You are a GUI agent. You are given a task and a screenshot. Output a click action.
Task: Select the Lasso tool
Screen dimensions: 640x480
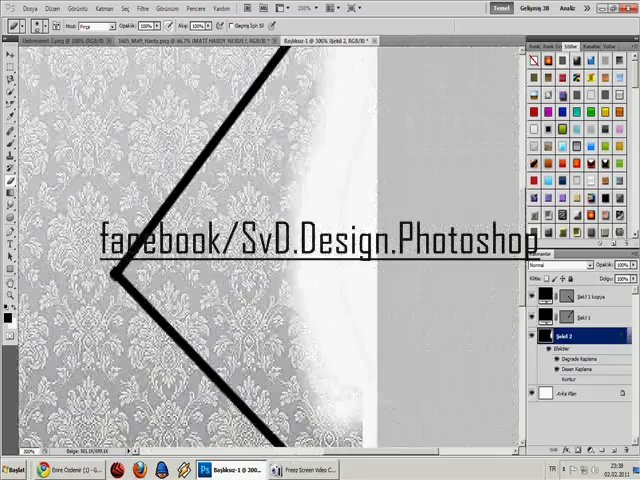[x=10, y=79]
